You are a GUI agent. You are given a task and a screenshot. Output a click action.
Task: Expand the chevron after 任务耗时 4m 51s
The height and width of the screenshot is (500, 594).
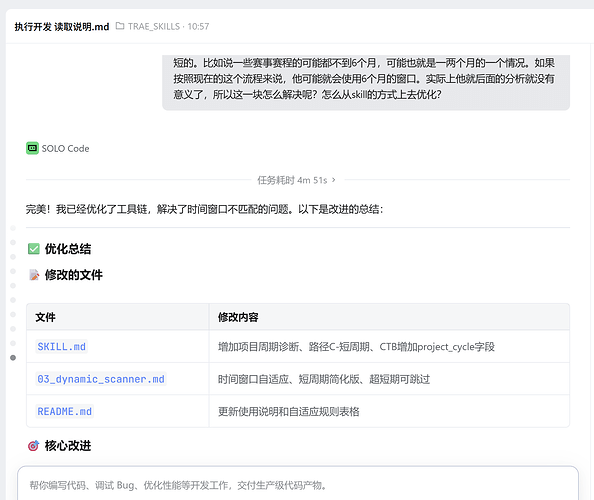[334, 180]
